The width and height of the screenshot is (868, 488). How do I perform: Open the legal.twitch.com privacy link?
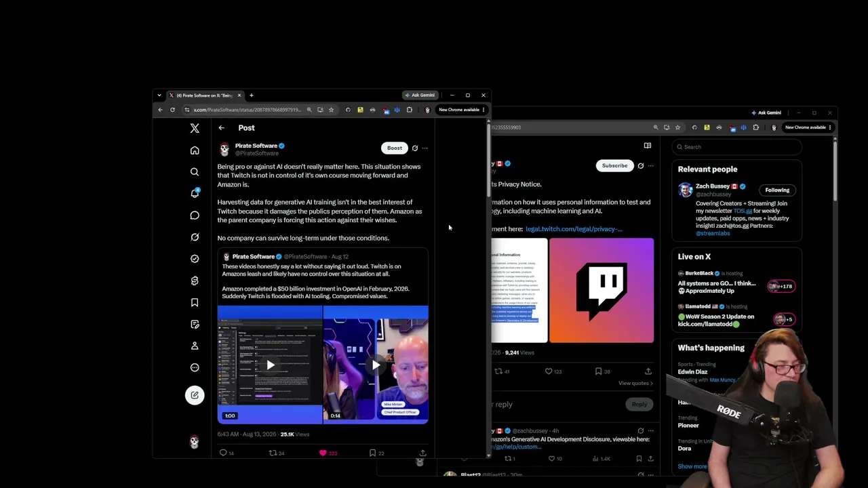click(x=574, y=229)
